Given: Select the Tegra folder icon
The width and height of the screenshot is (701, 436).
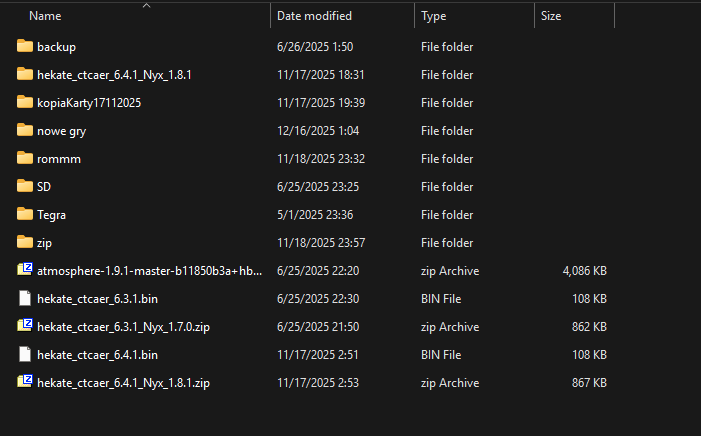Looking at the screenshot, I should (26, 214).
